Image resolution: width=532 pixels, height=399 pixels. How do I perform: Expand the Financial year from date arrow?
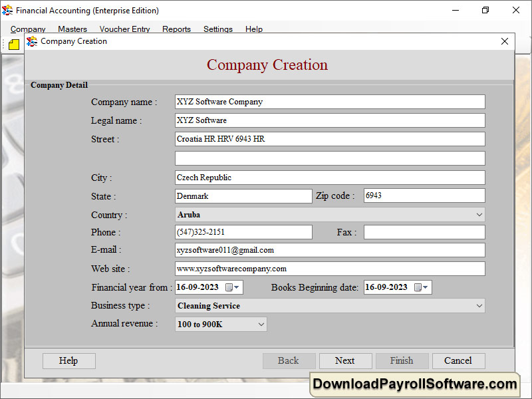[237, 287]
